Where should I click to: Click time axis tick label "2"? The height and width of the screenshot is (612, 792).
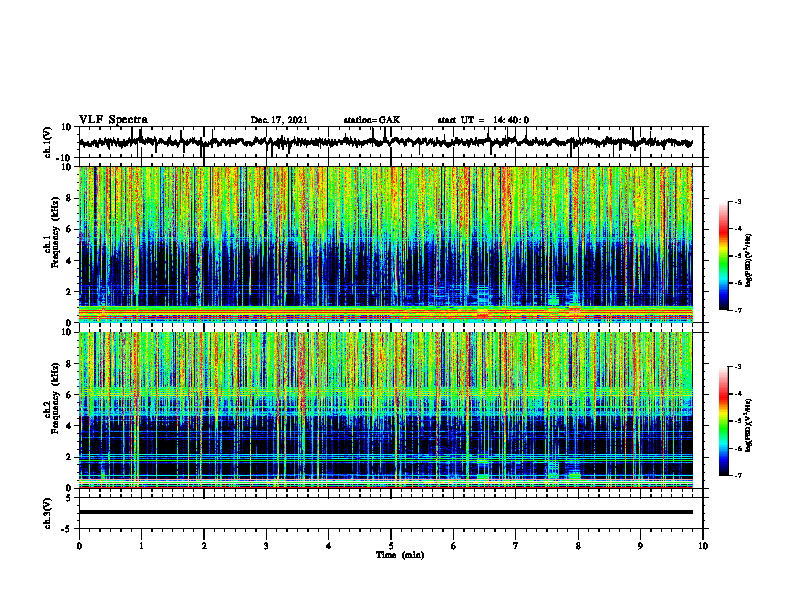pos(204,546)
